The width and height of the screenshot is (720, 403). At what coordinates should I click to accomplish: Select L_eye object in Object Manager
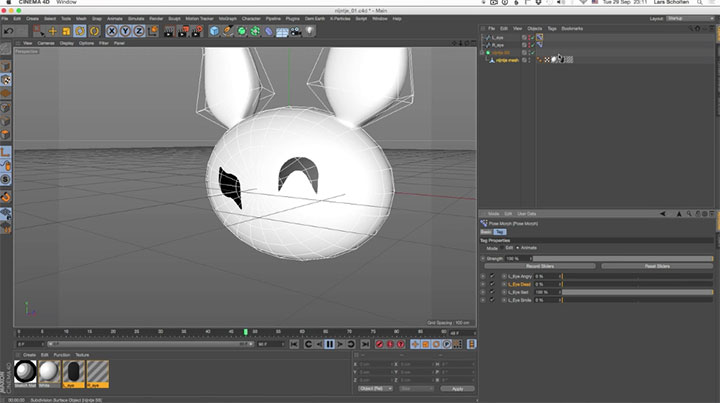[x=497, y=38]
